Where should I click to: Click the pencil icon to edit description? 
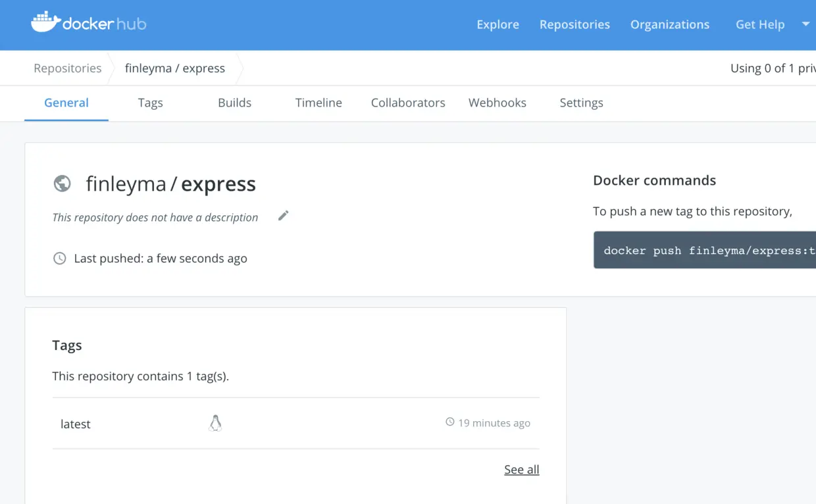[x=283, y=216]
